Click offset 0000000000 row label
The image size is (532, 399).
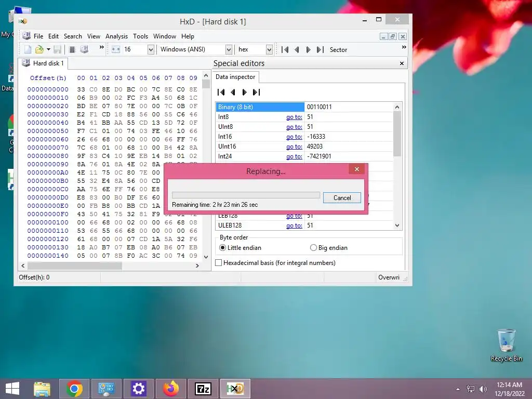tap(48, 89)
